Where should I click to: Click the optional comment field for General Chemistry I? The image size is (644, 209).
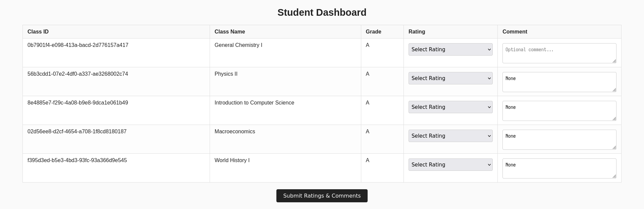(559, 53)
